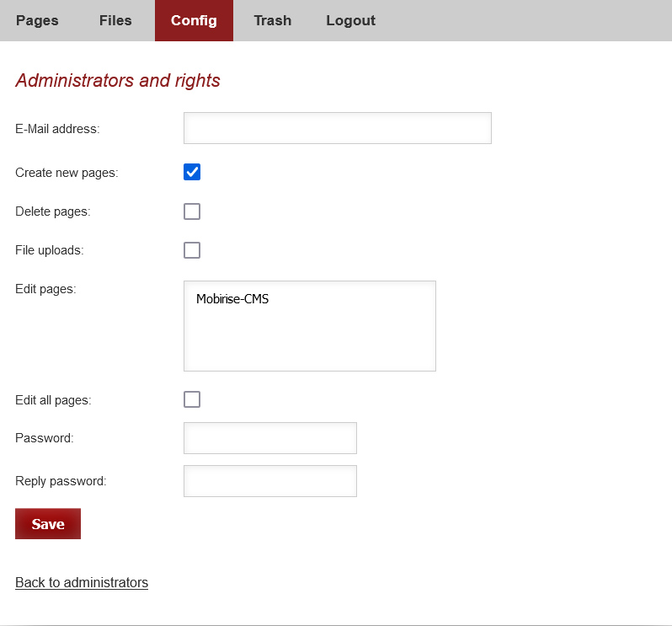Select Mobirise-CMS in the Edit pages list
This screenshot has height=626, width=672.
[232, 299]
